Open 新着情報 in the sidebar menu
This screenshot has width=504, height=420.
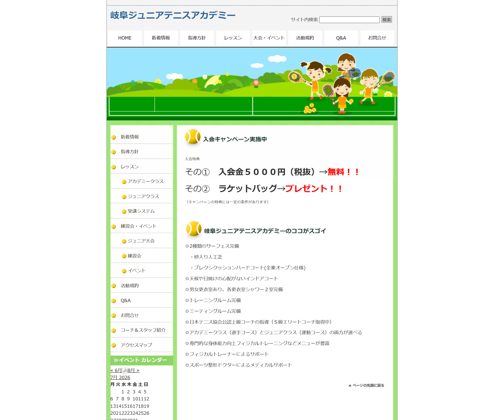point(130,137)
